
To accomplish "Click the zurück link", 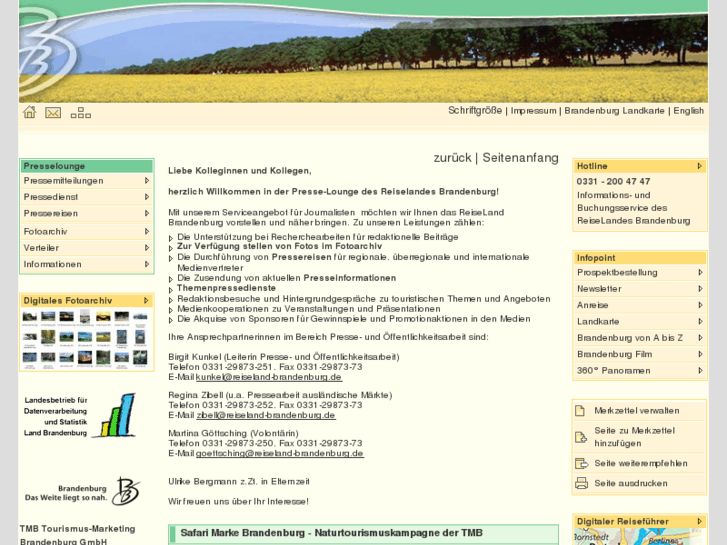I will 452,158.
